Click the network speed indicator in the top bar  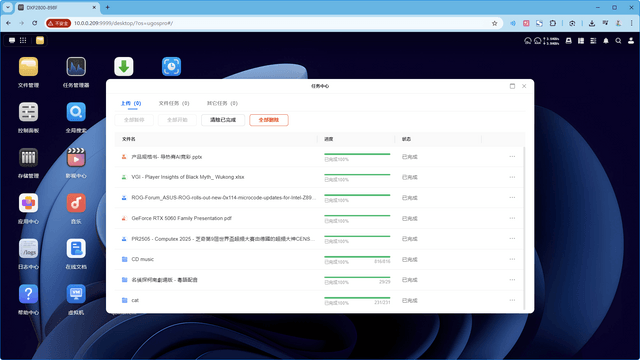click(x=552, y=41)
